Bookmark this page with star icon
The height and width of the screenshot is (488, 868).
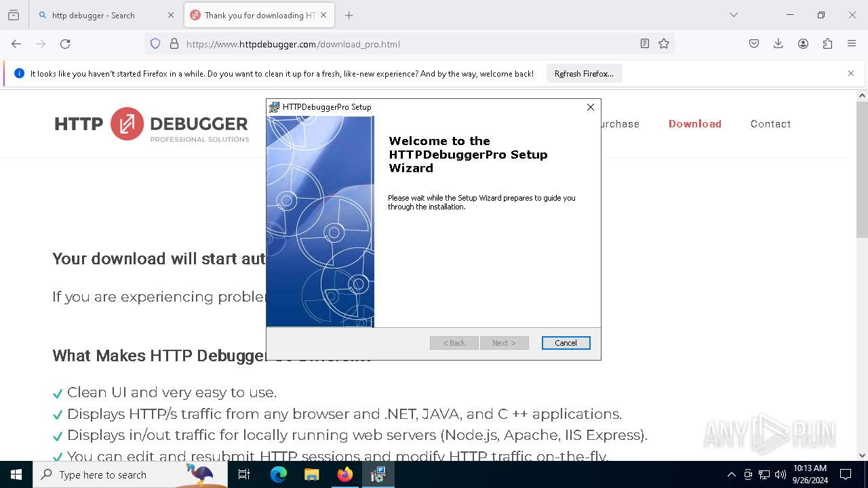coord(664,44)
